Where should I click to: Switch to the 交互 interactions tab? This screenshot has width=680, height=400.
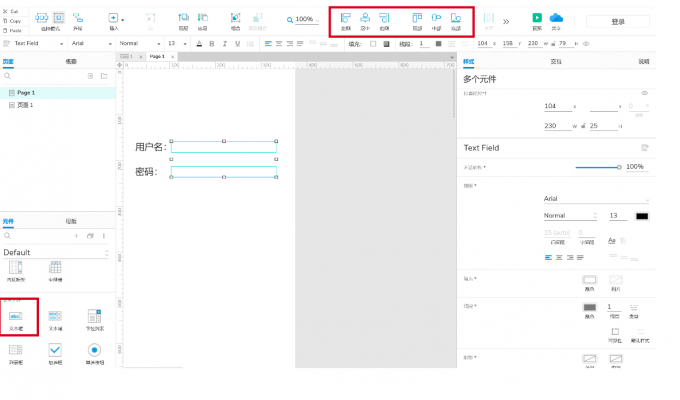(556, 62)
